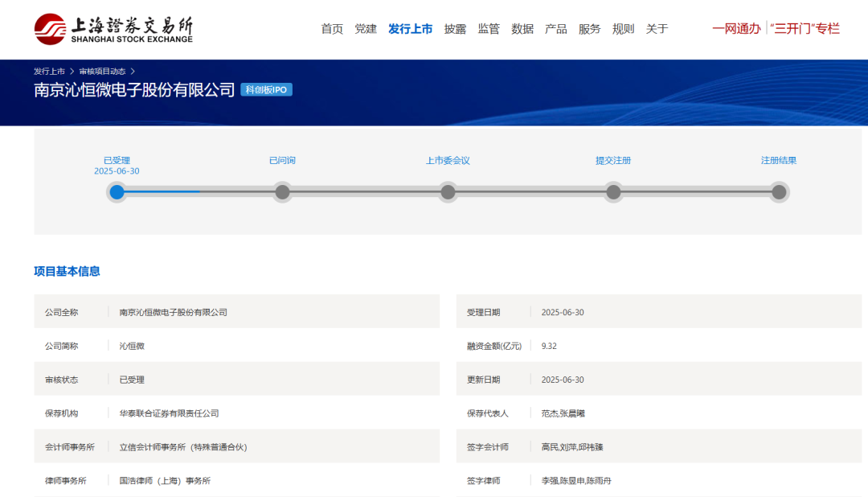Click the 注册结果 stage label
The width and height of the screenshot is (868, 497).
(779, 161)
